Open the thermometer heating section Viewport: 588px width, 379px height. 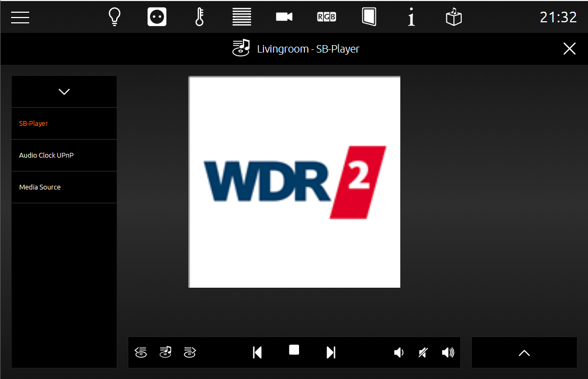pyautogui.click(x=199, y=17)
